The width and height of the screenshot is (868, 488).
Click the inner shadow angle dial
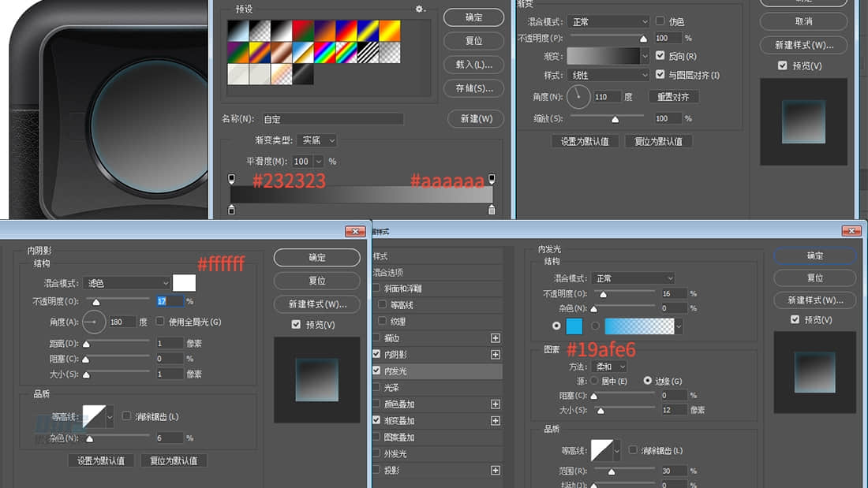94,322
